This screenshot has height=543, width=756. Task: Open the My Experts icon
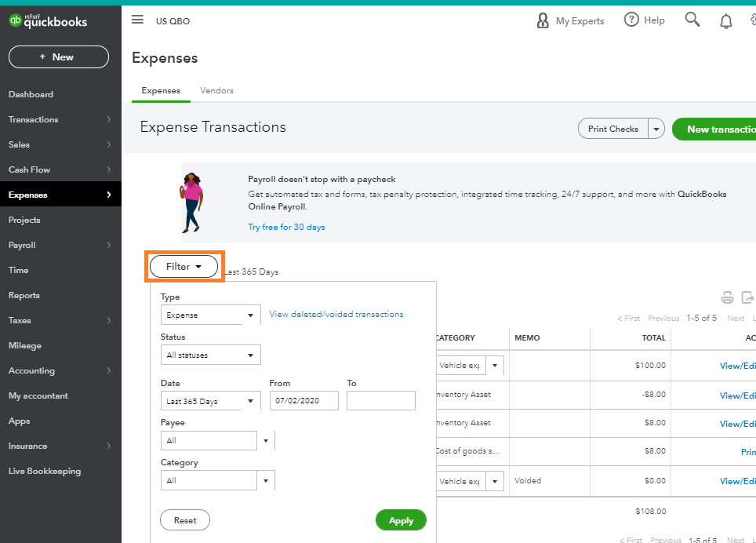point(543,20)
